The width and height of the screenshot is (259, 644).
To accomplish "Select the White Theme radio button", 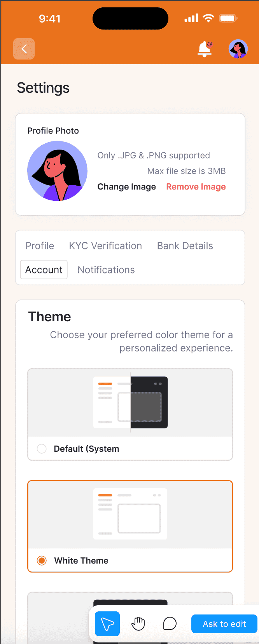I will pyautogui.click(x=42, y=560).
